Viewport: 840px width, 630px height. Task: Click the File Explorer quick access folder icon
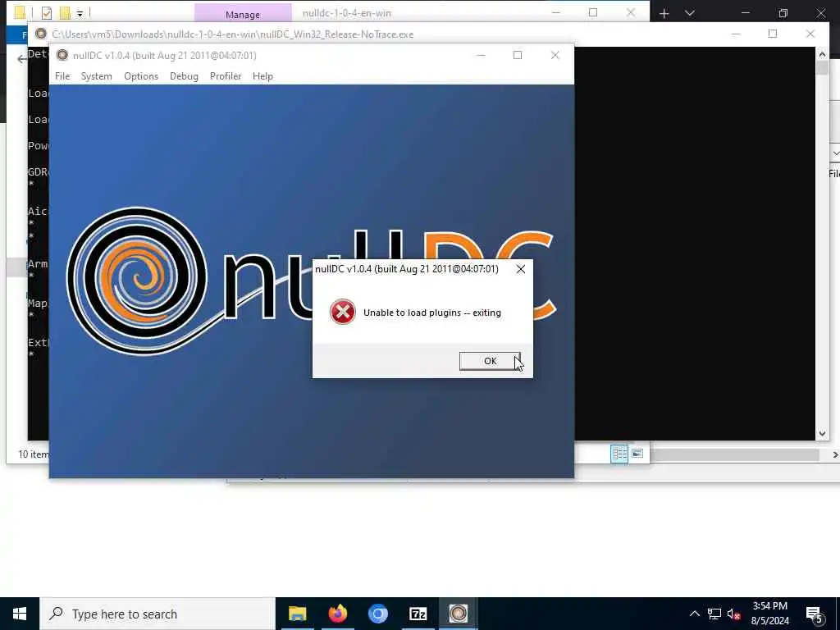pyautogui.click(x=20, y=12)
